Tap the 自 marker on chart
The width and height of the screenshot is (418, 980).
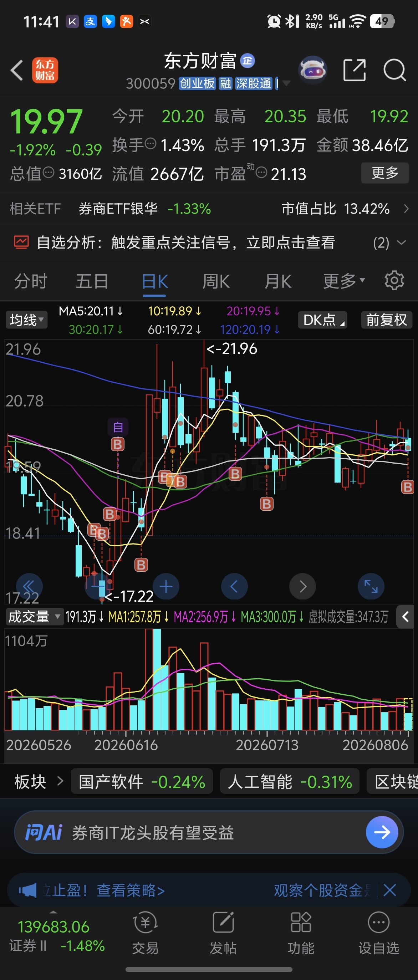pyautogui.click(x=118, y=427)
